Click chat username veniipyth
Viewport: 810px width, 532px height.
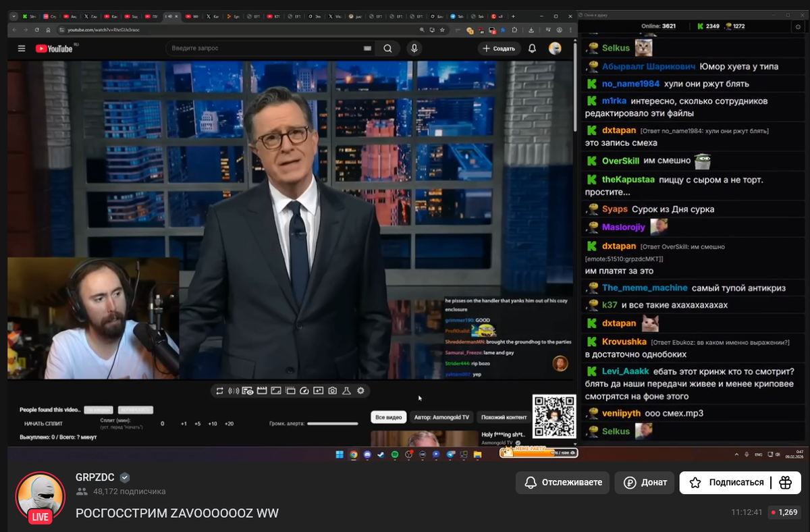(x=621, y=413)
